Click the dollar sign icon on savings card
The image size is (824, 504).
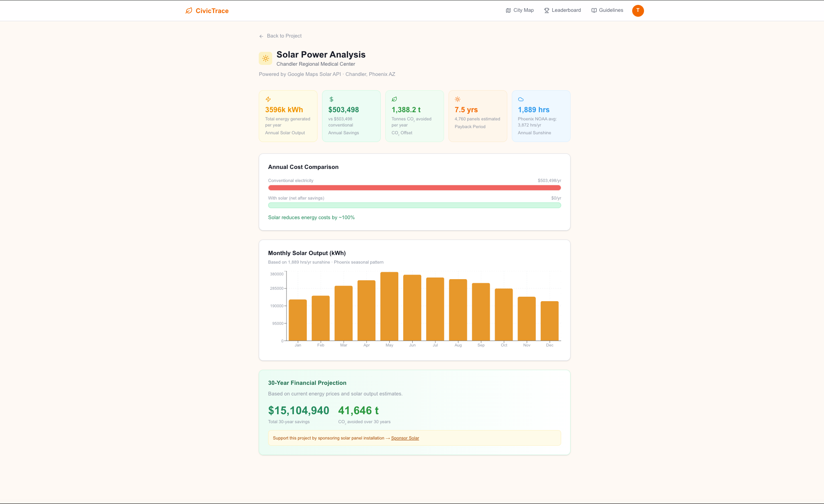click(331, 99)
